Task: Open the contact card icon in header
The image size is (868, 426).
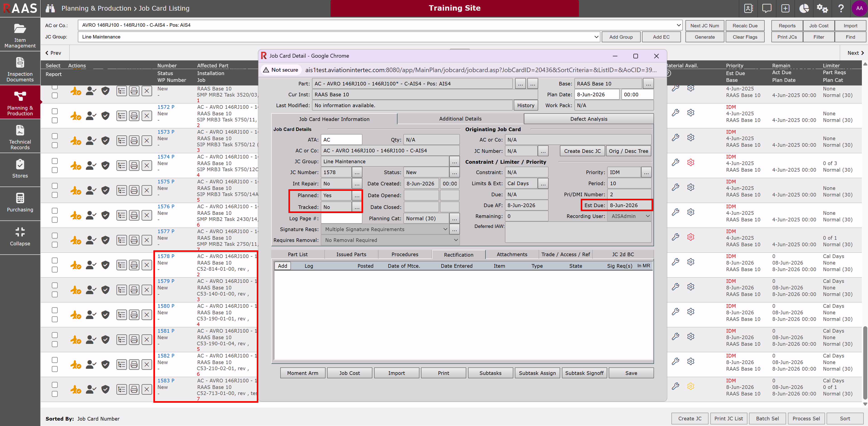Action: (748, 8)
